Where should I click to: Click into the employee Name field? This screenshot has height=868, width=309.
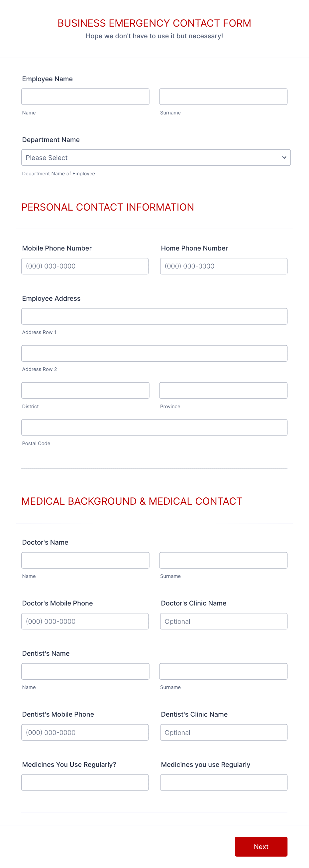click(x=85, y=96)
